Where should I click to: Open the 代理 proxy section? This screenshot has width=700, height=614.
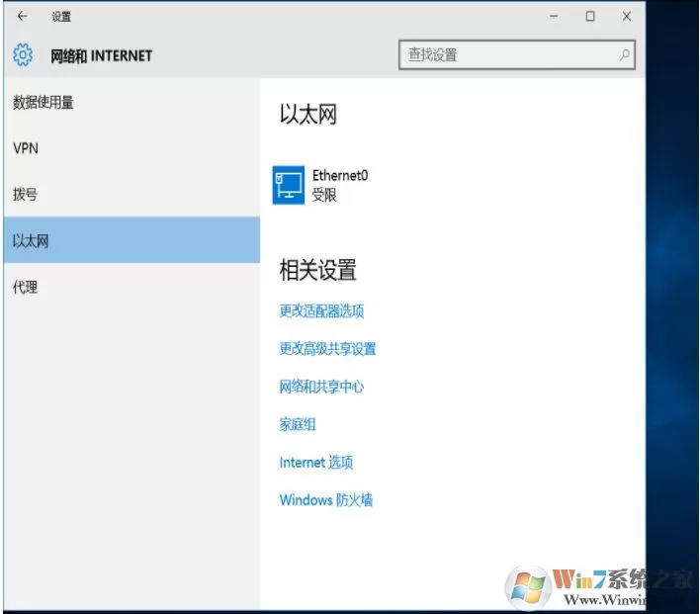pyautogui.click(x=132, y=287)
